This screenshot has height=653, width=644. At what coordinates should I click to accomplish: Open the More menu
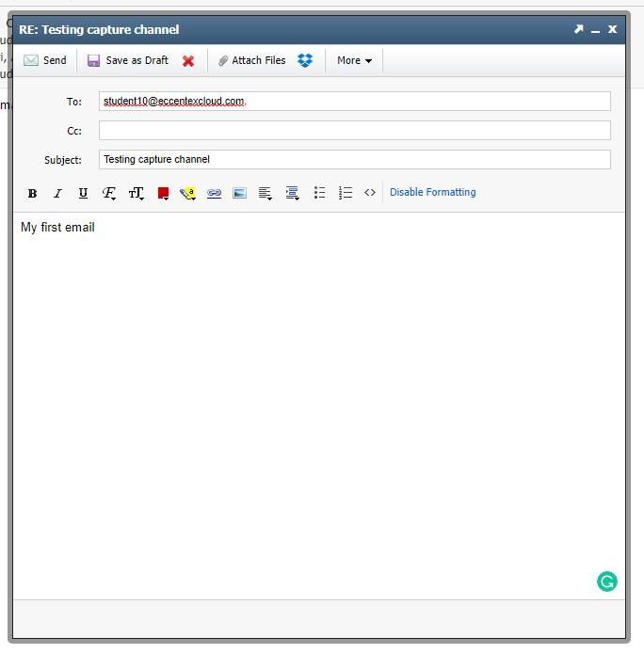click(x=354, y=60)
